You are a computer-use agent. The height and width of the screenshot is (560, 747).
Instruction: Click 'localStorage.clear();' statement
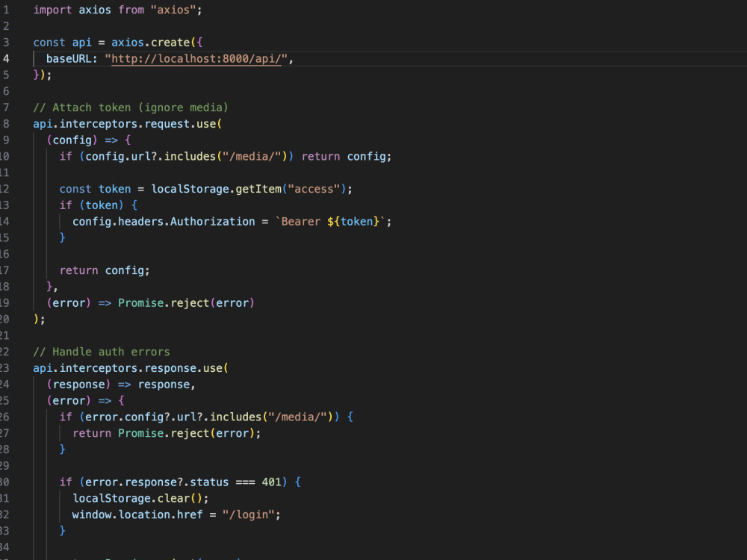point(140,498)
